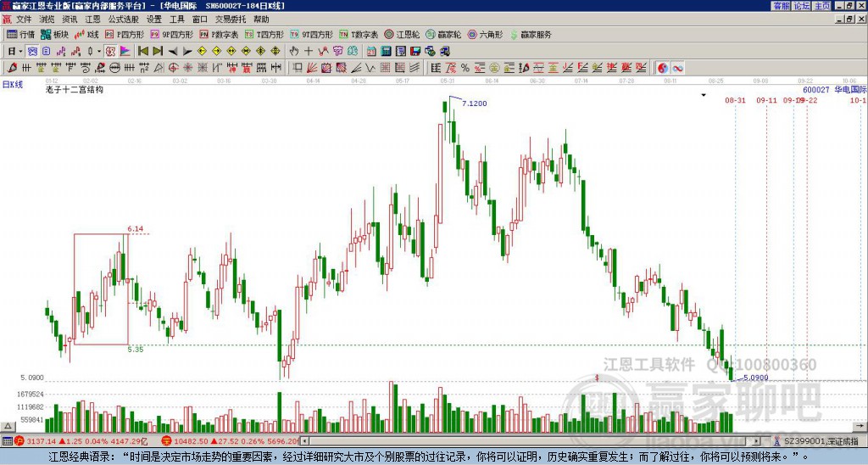Click the 09-11 red date marker

tap(766, 100)
